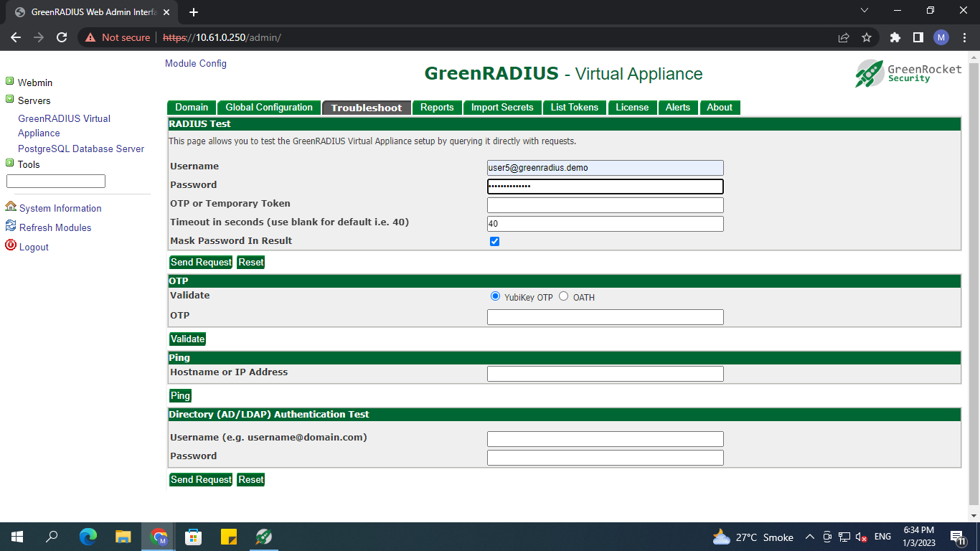Open the Module Config link
The width and height of the screenshot is (980, 551).
click(x=196, y=63)
